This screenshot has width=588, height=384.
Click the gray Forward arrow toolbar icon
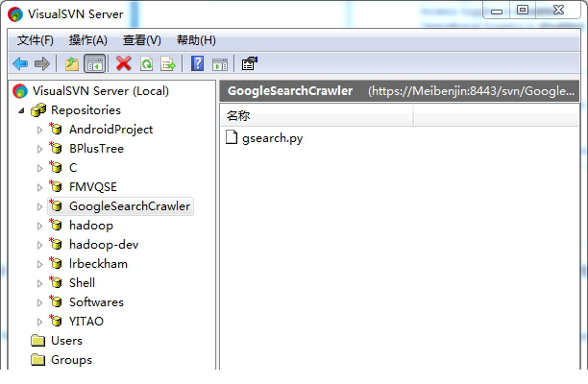tap(42, 64)
